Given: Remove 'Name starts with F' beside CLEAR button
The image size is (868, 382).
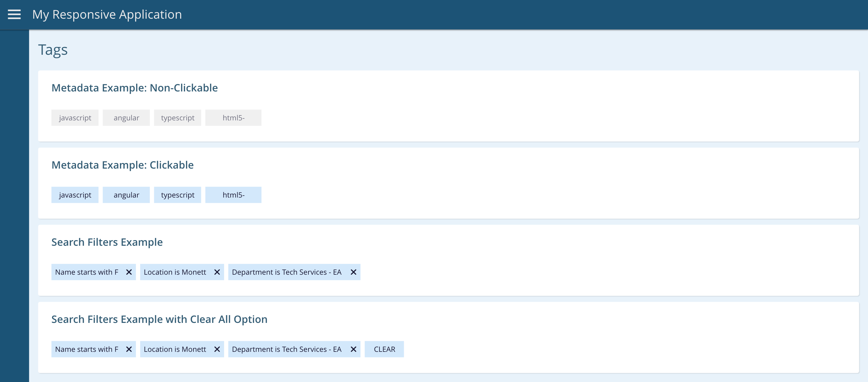Looking at the screenshot, I should pyautogui.click(x=129, y=349).
